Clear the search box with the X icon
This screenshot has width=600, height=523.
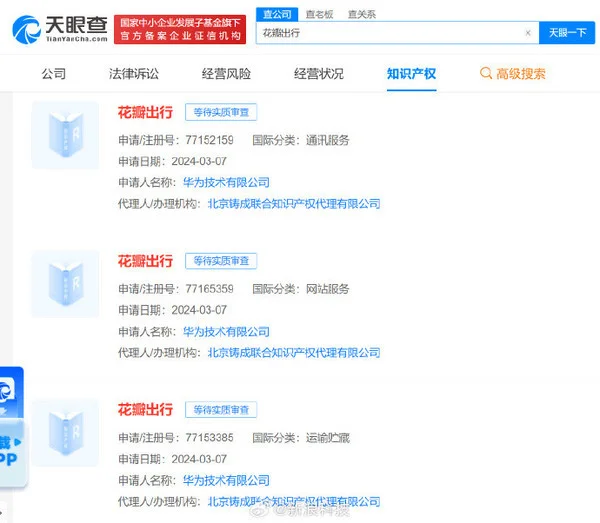coord(528,33)
